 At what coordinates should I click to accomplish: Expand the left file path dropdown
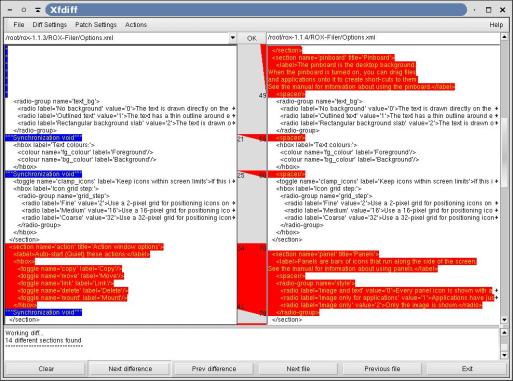point(232,38)
